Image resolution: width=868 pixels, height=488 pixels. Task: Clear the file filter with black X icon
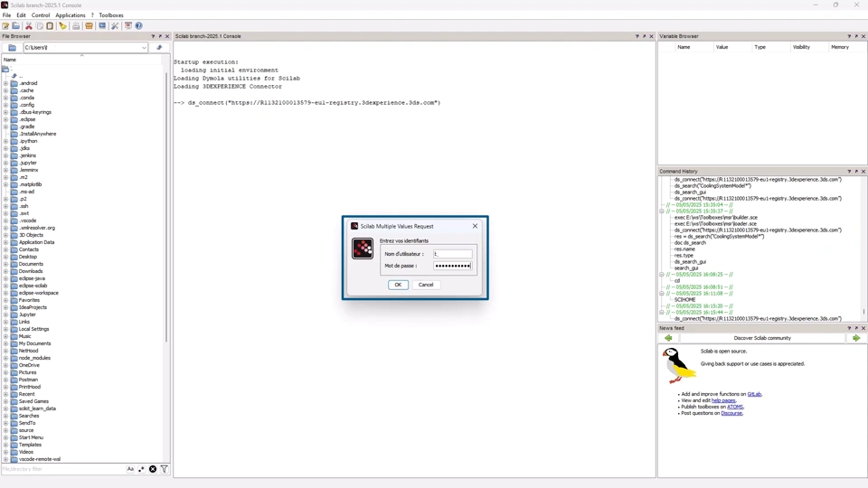click(x=153, y=469)
